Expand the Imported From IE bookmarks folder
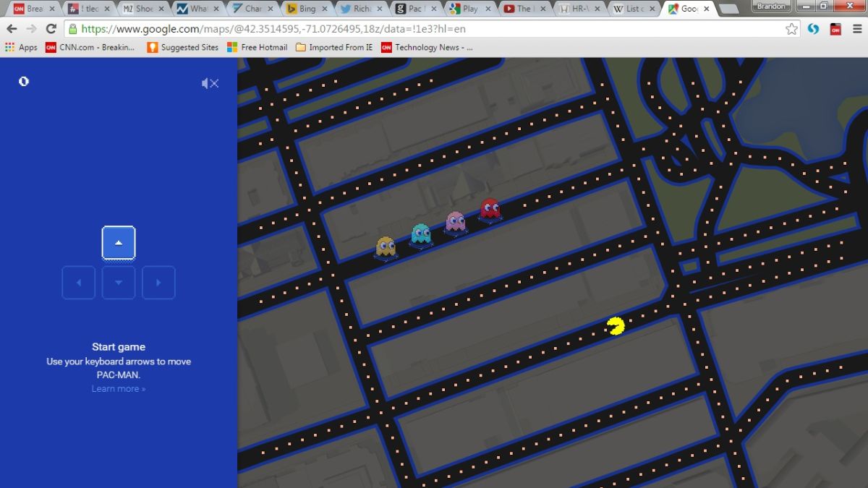 click(x=334, y=47)
